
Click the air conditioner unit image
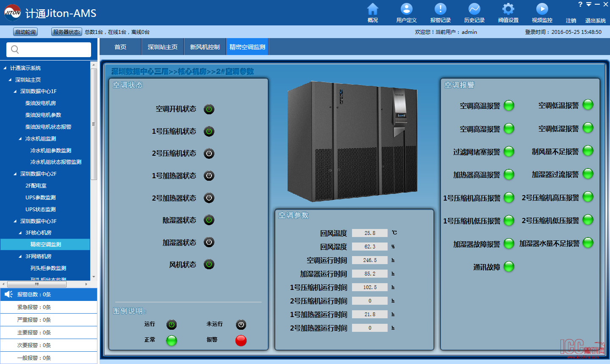tap(352, 142)
